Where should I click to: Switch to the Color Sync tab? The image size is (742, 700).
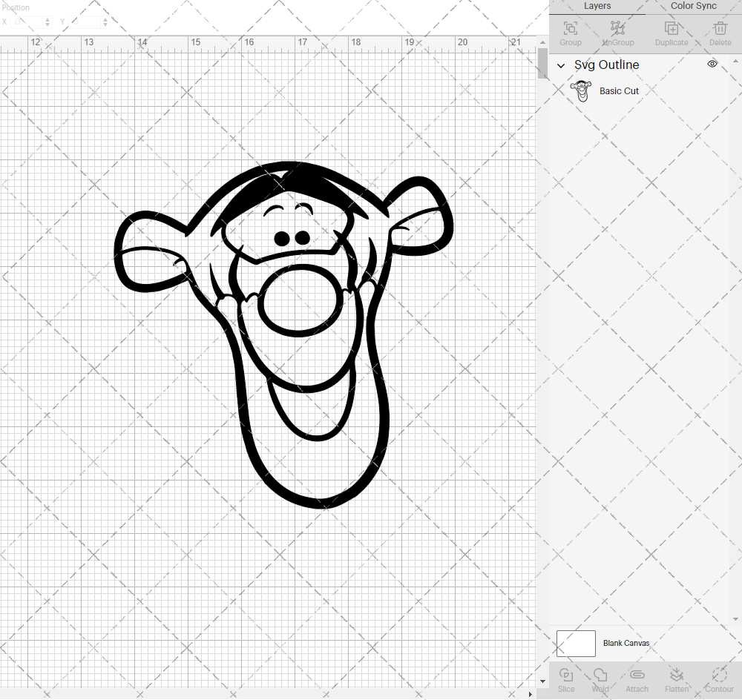(693, 6)
